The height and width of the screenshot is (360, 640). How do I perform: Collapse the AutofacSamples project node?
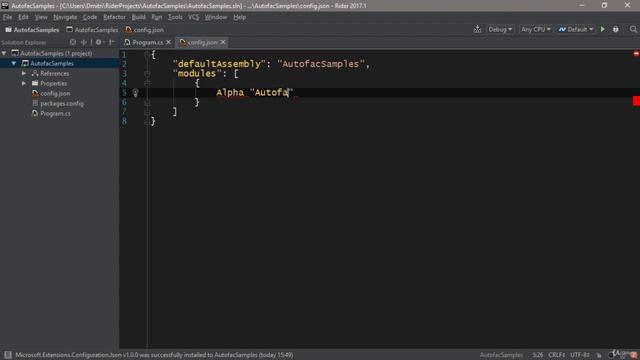(x=14, y=63)
